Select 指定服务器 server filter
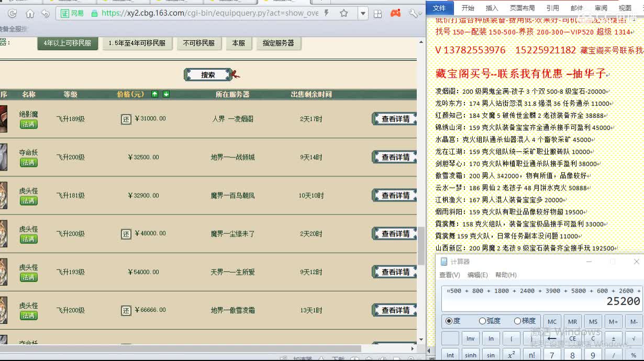The width and height of the screenshot is (644, 361). tap(279, 43)
